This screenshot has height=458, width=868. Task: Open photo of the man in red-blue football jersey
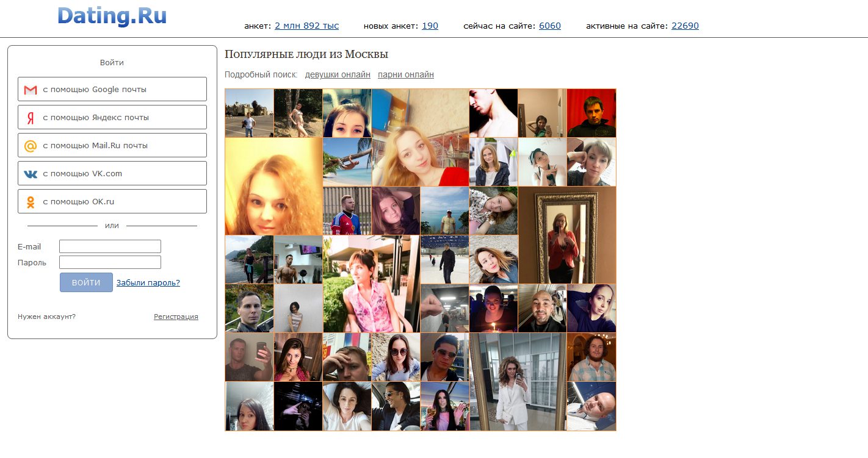[x=347, y=210]
